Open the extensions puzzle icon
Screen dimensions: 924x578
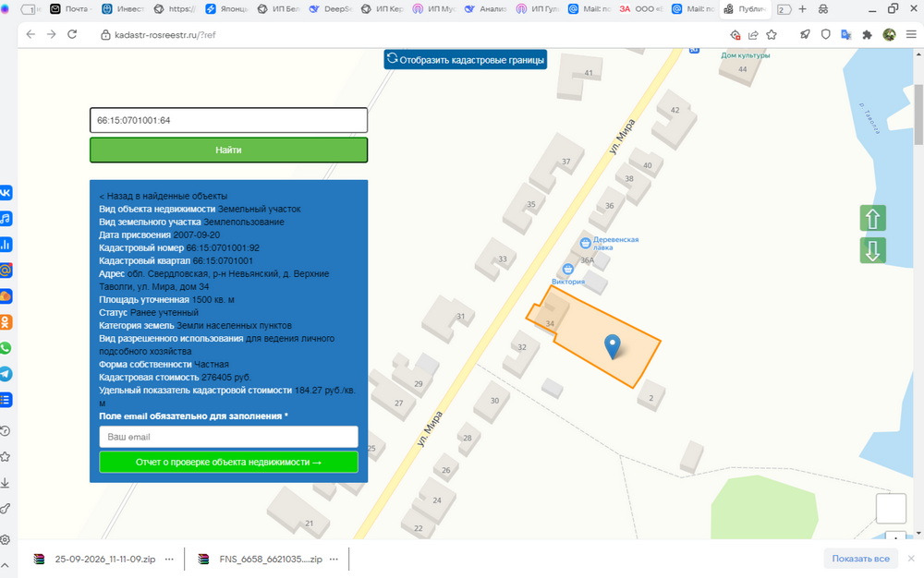click(867, 35)
